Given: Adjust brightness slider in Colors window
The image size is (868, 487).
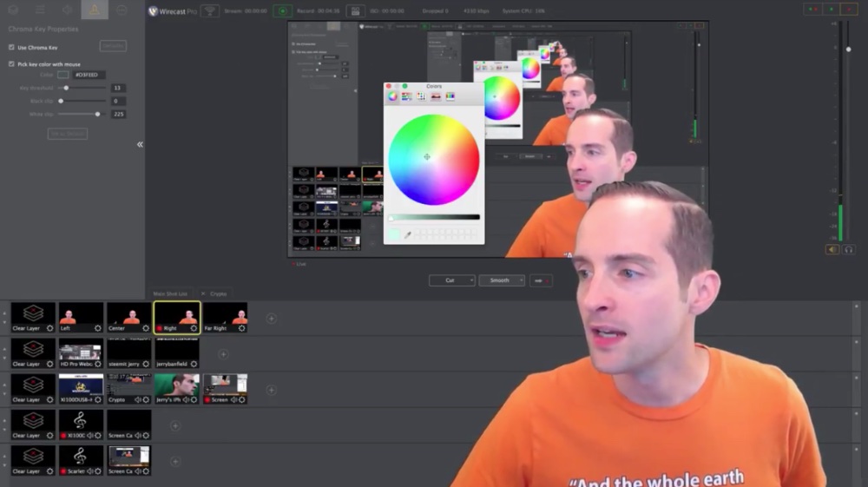Looking at the screenshot, I should click(434, 217).
